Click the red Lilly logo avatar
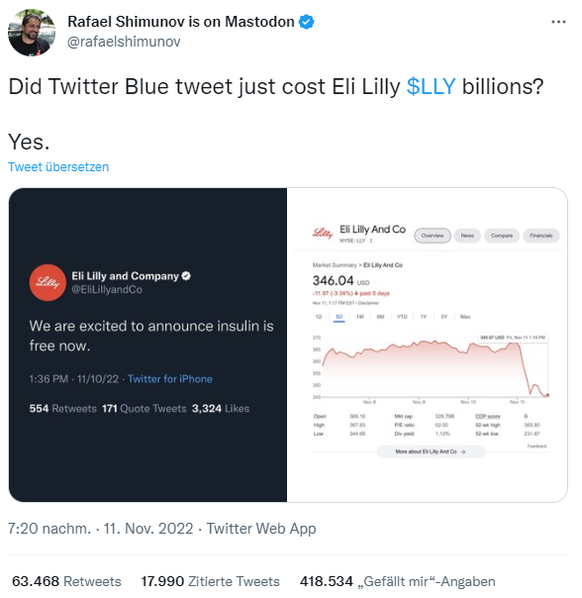Screen dimensions: 582x598 pos(48,283)
